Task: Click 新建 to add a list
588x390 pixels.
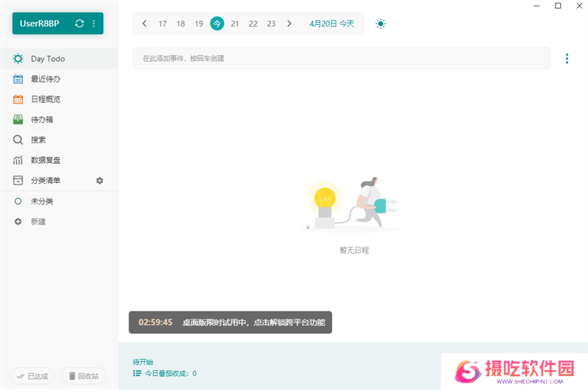Action: pos(37,221)
